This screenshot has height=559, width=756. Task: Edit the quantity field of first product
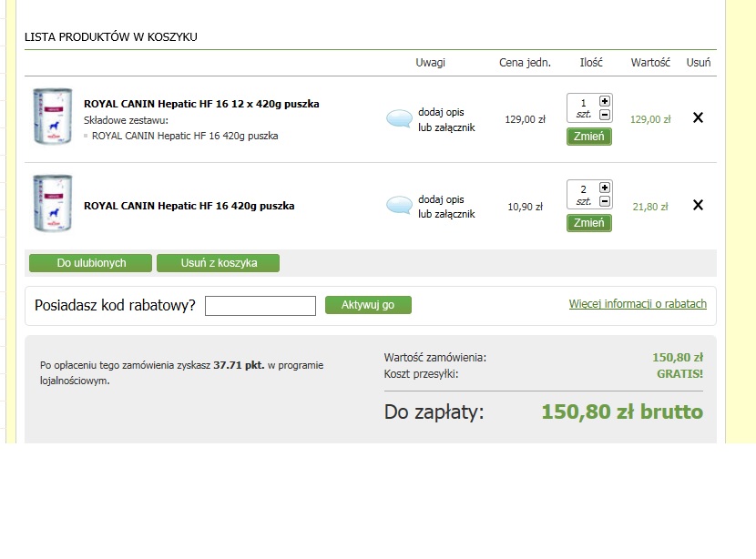pos(583,103)
